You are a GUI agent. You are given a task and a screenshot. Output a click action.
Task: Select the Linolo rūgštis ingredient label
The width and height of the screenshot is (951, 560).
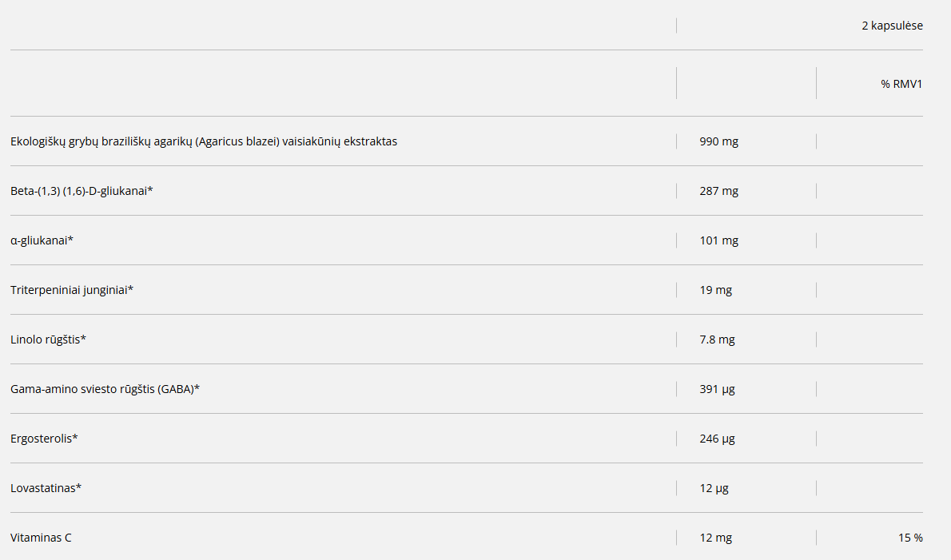[48, 340]
